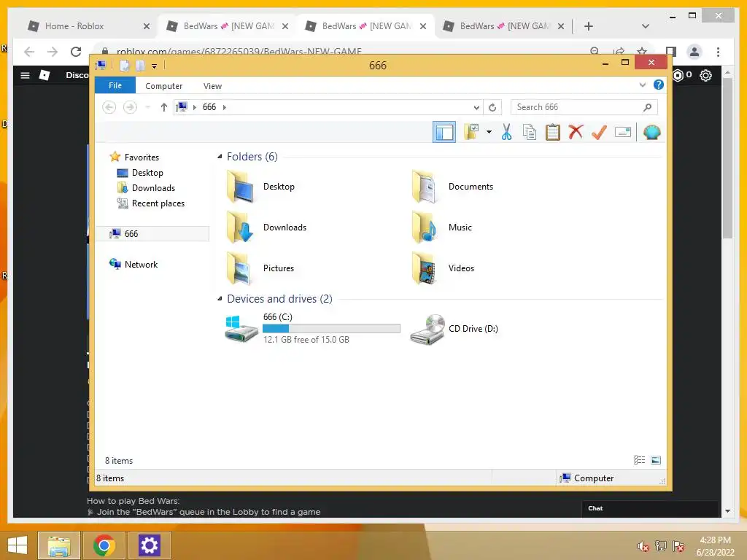Open the folder options checkmark icon
747x560 pixels.
471,132
